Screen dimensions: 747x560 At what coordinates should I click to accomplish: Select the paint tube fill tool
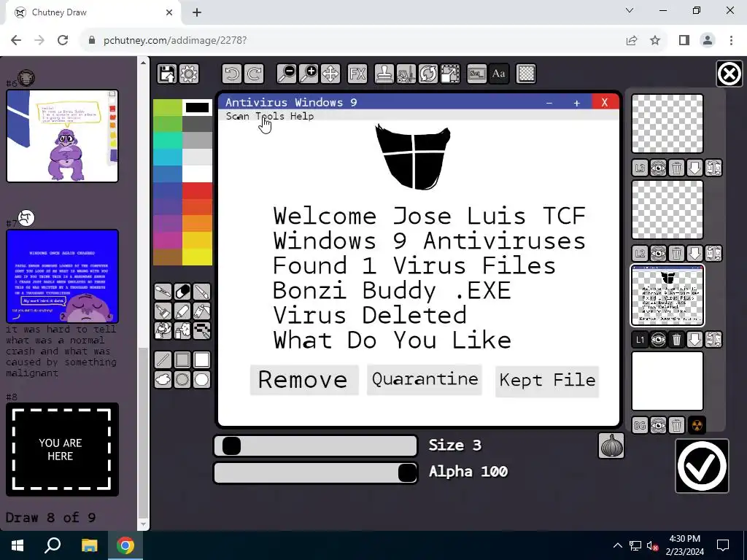202,311
